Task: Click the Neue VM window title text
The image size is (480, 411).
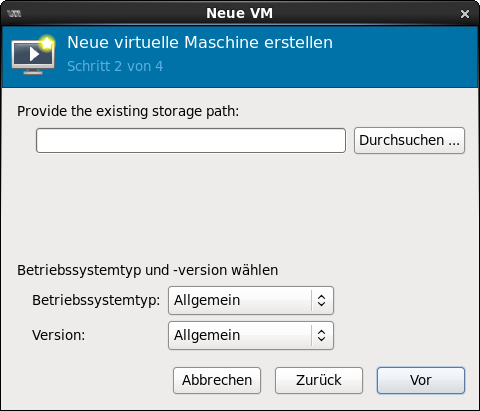Action: pos(239,14)
